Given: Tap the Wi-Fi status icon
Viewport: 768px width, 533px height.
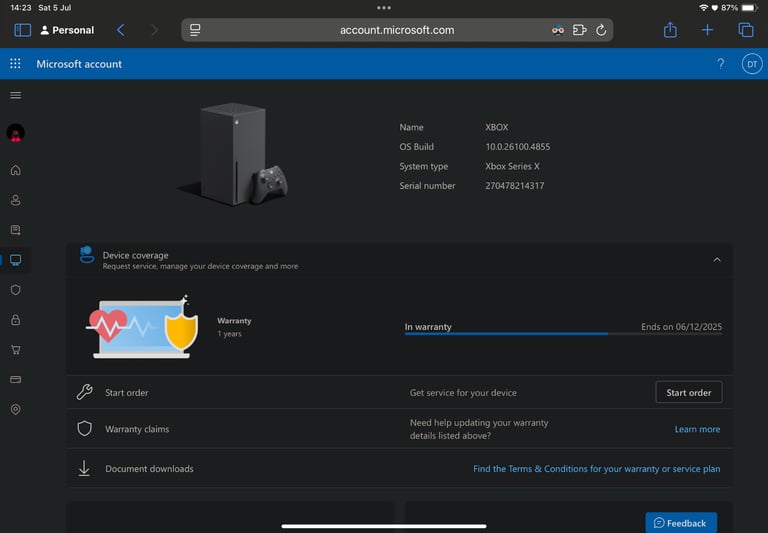Looking at the screenshot, I should pyautogui.click(x=703, y=8).
